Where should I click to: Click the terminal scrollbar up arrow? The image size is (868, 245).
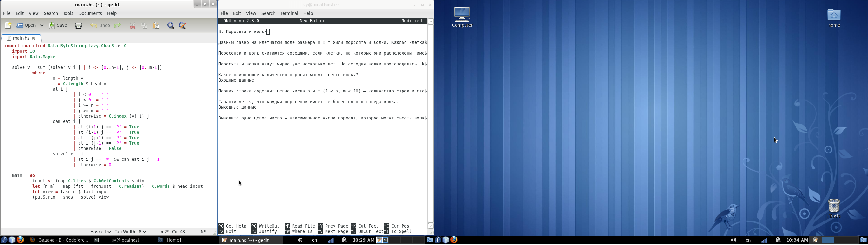pos(431,21)
